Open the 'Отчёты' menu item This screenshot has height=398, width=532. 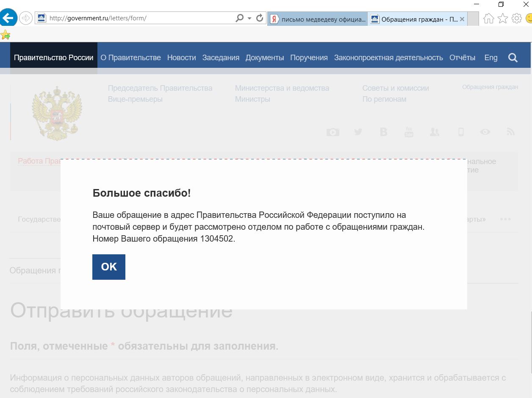tap(462, 58)
